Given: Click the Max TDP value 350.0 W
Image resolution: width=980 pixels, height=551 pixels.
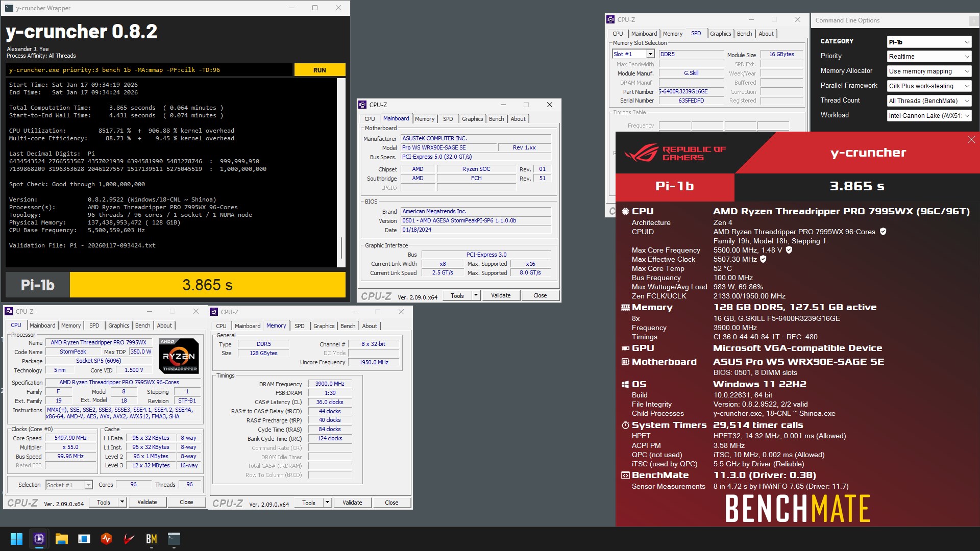Looking at the screenshot, I should coord(141,352).
